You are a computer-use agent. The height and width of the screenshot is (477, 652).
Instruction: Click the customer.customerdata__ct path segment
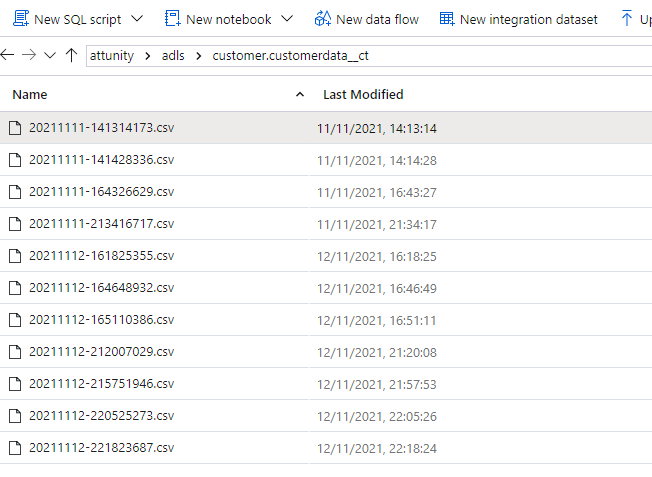click(282, 56)
